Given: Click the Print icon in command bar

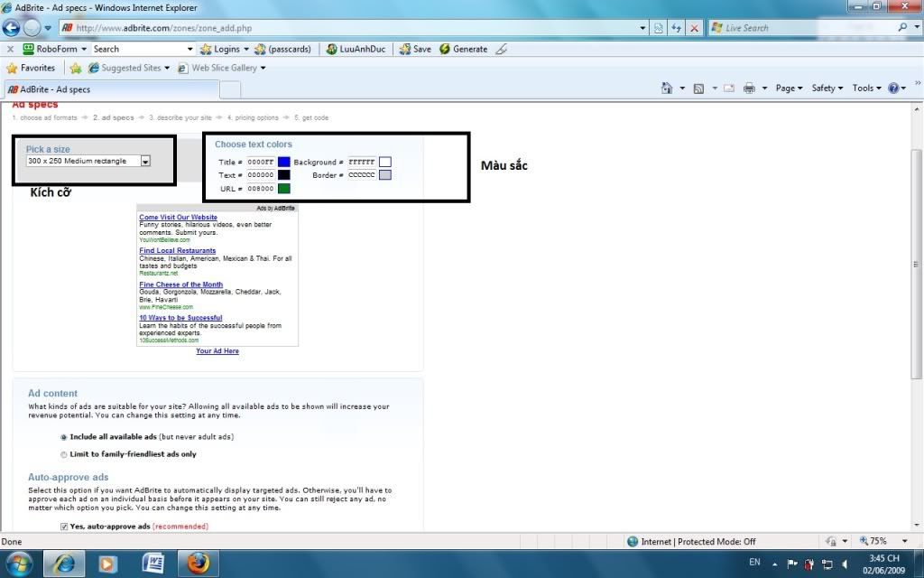Looking at the screenshot, I should [x=749, y=88].
